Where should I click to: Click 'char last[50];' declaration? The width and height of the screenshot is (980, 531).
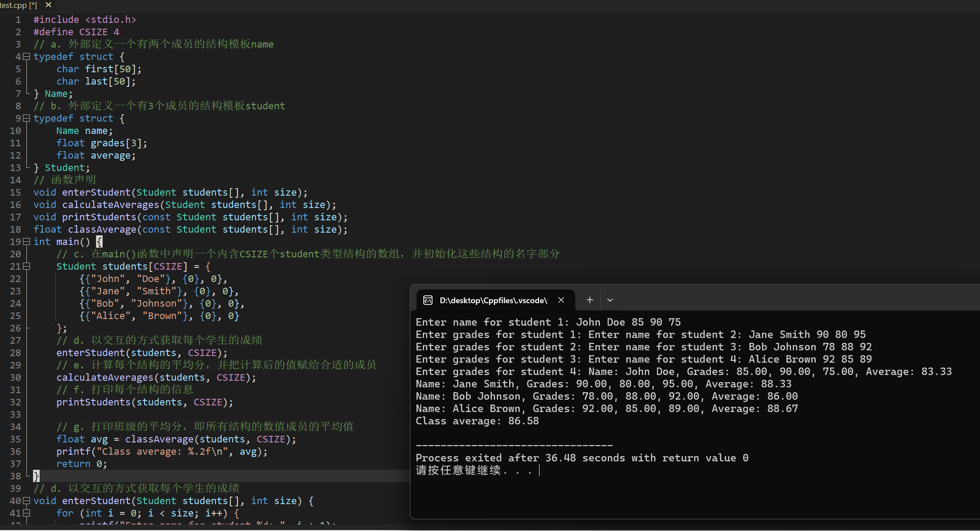click(96, 81)
